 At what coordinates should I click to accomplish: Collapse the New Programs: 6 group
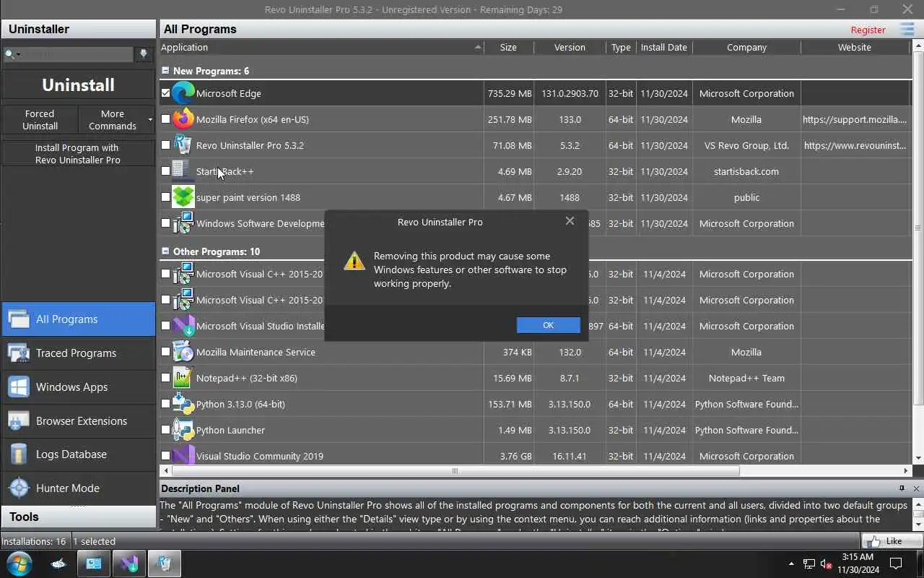coord(165,71)
